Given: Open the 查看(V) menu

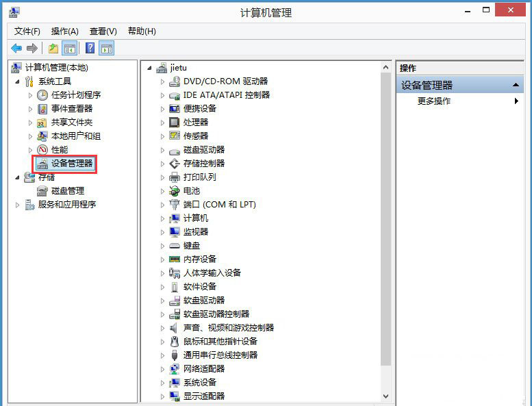Looking at the screenshot, I should 103,31.
